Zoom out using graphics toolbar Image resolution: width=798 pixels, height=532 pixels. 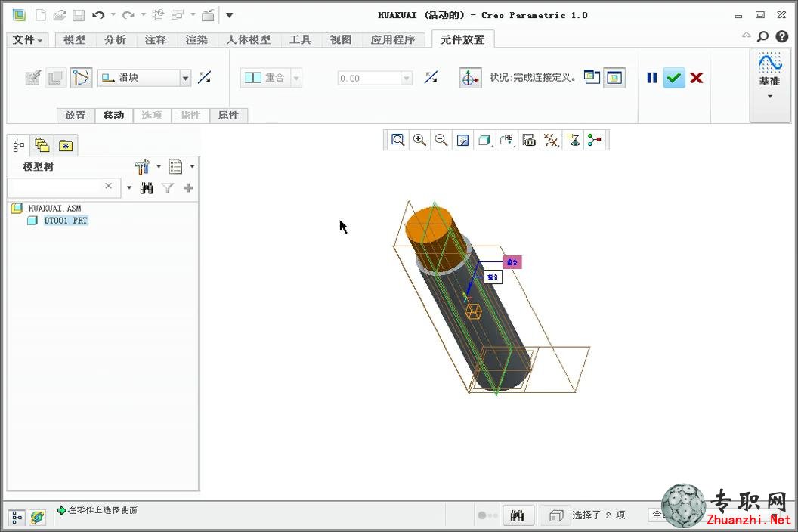tap(441, 140)
